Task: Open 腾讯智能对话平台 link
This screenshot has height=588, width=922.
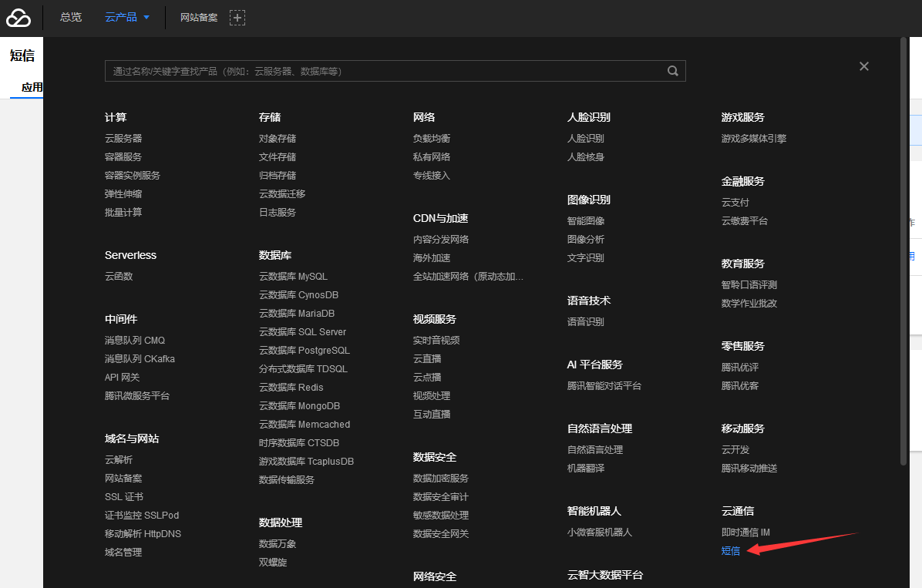Action: click(x=604, y=386)
